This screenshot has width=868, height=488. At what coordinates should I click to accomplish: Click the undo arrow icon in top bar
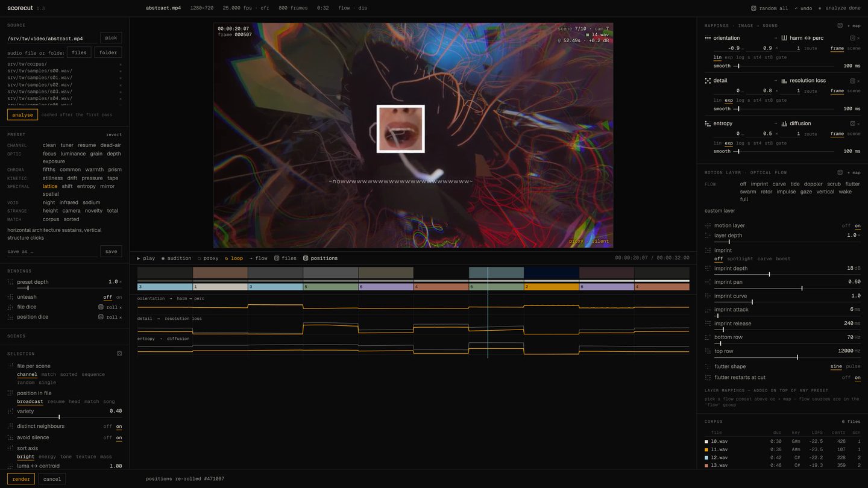pos(796,8)
